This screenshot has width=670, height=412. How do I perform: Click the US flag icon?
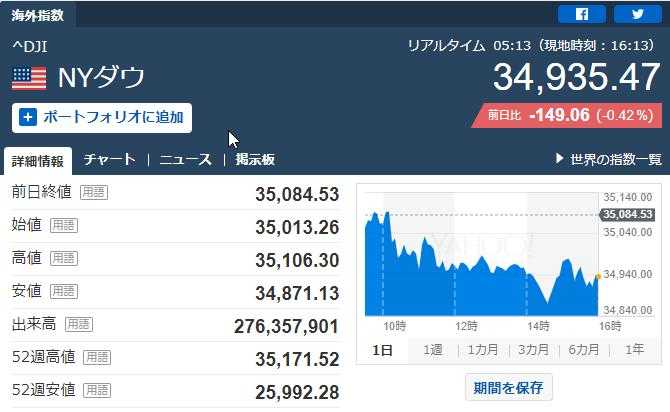coord(29,78)
